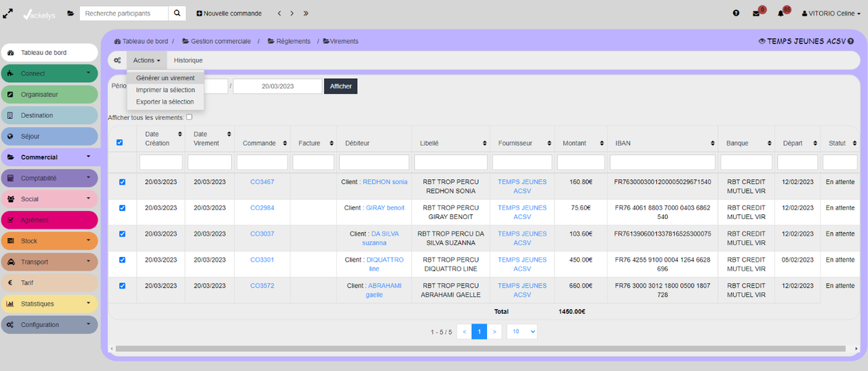868x371 pixels.
Task: Open client link REDHON sonia
Action: tap(385, 182)
